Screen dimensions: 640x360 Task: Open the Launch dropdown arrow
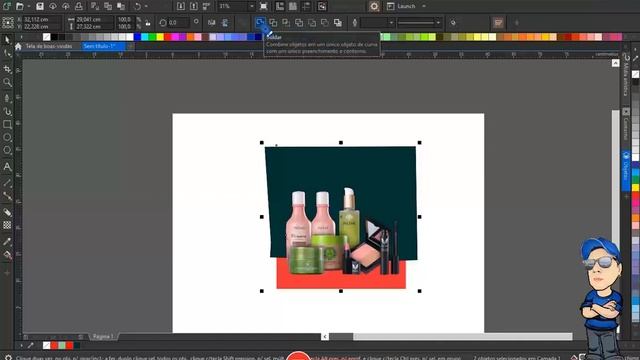(424, 6)
